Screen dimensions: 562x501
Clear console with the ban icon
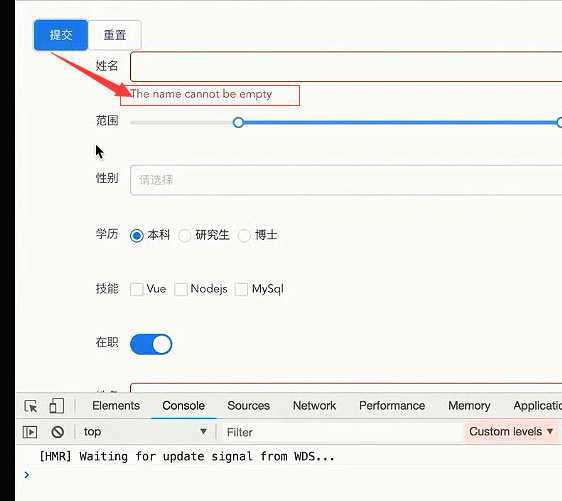57,432
